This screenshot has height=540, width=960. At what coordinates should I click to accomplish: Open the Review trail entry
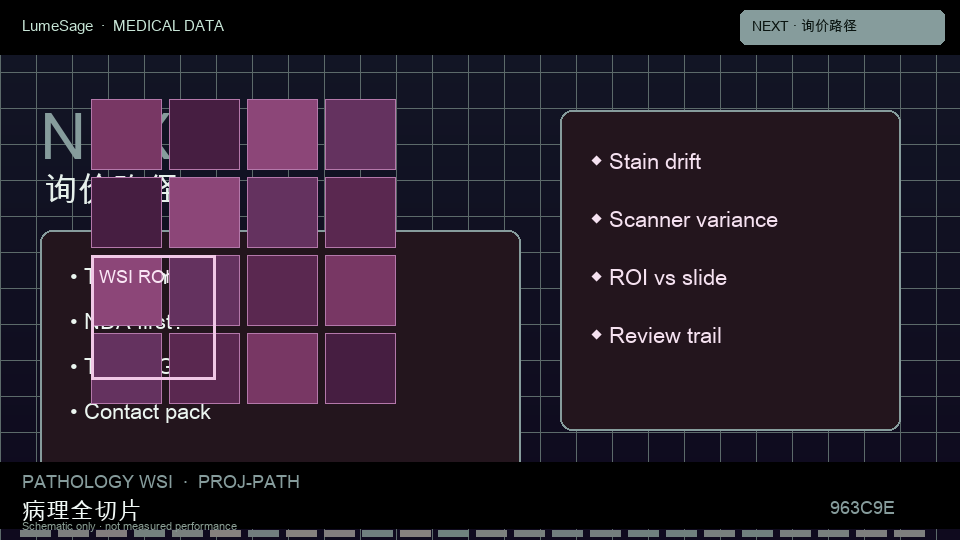point(665,336)
